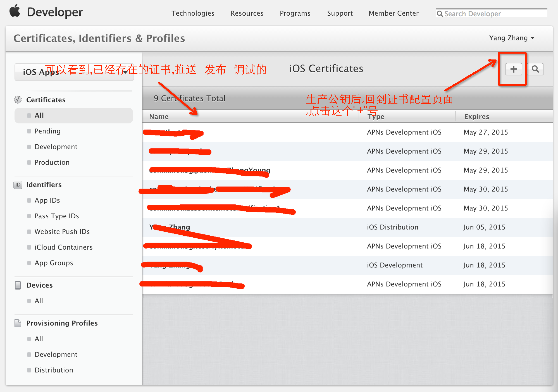The height and width of the screenshot is (392, 558).
Task: Sort by the Name column header
Action: click(159, 116)
